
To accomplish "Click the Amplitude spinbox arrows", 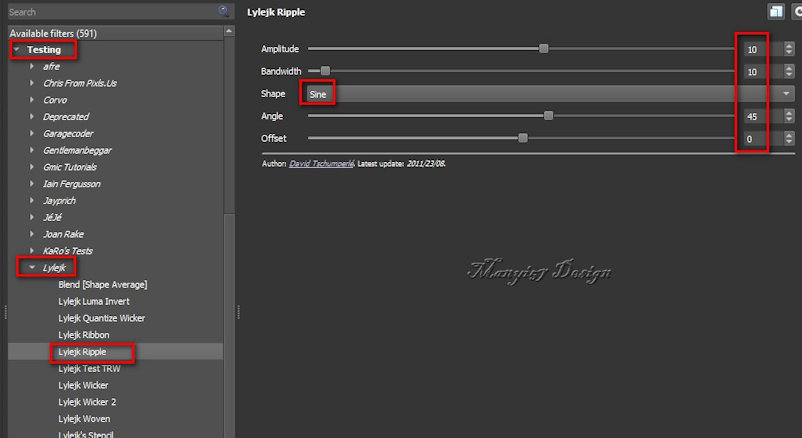I will click(x=789, y=49).
